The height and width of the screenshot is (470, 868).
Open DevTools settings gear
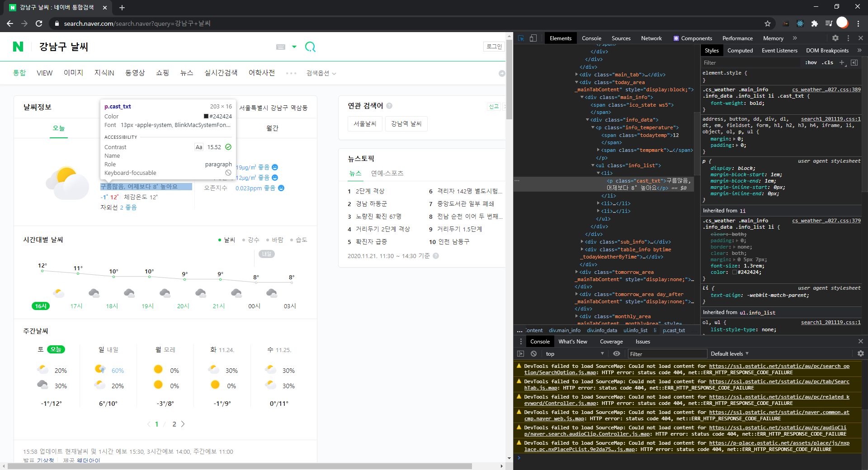coord(835,38)
